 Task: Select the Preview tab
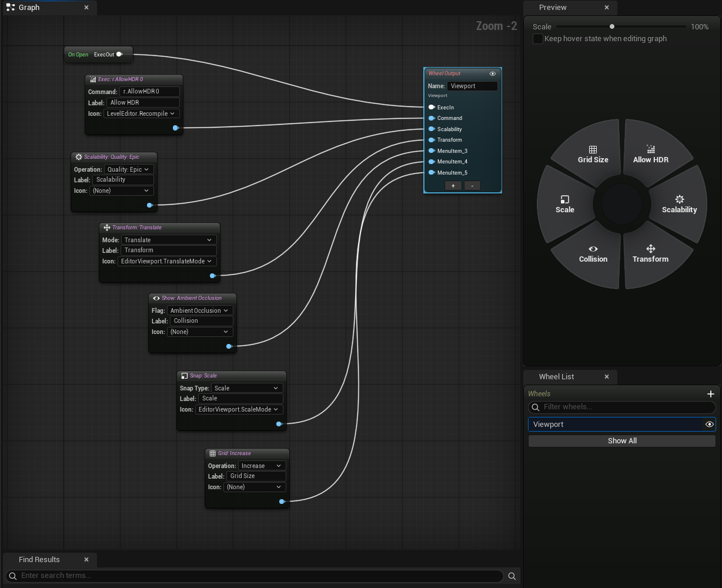tap(553, 8)
